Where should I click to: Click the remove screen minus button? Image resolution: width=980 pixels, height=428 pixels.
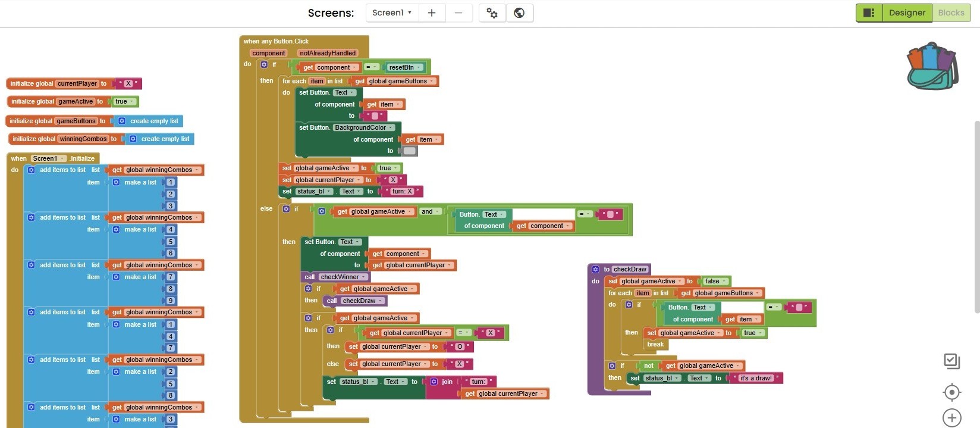[458, 13]
